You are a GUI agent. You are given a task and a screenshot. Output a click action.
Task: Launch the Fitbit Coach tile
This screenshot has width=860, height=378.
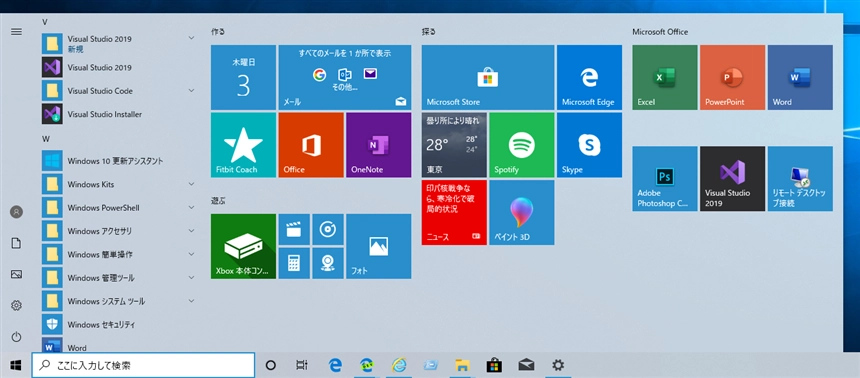point(244,145)
